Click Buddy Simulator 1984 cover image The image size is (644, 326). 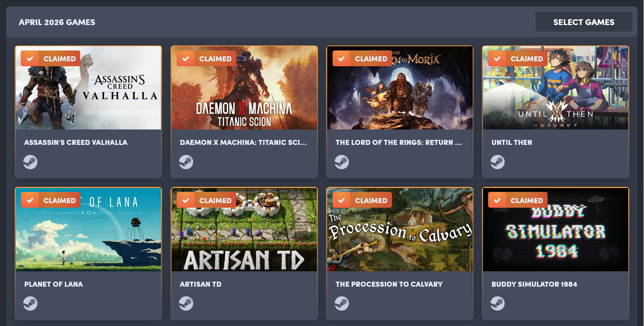tap(556, 230)
